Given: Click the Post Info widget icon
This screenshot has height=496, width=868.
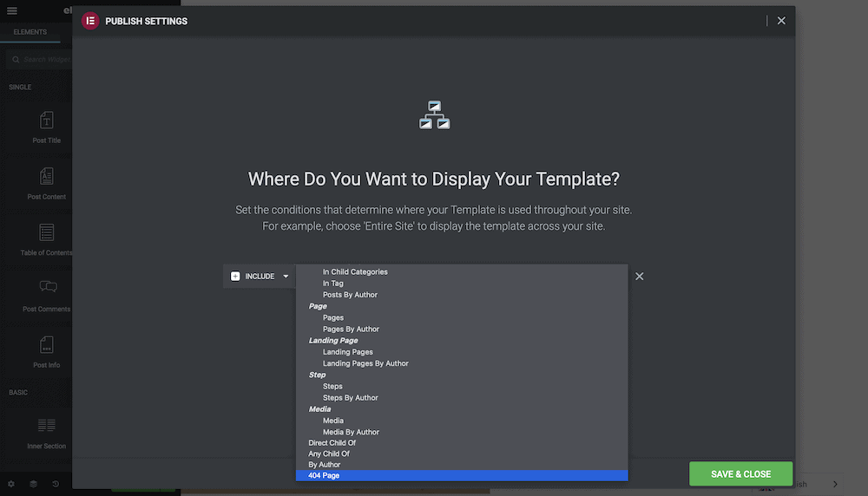Looking at the screenshot, I should coord(47,344).
